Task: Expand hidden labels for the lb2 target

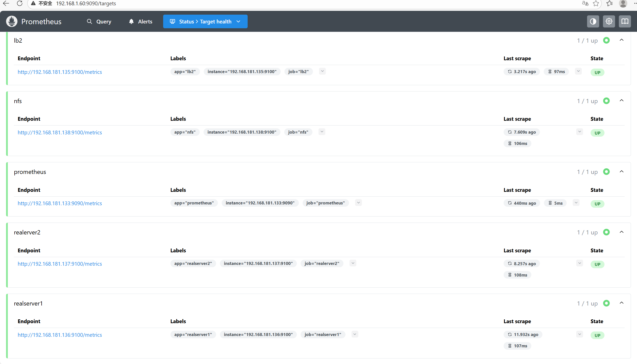Action: [322, 71]
